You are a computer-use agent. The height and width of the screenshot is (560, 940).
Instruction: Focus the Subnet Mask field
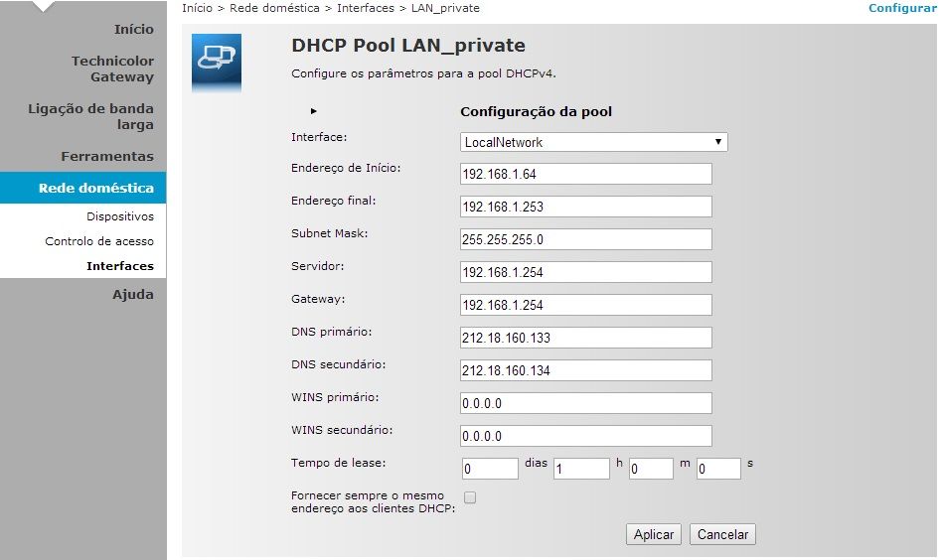(x=585, y=239)
